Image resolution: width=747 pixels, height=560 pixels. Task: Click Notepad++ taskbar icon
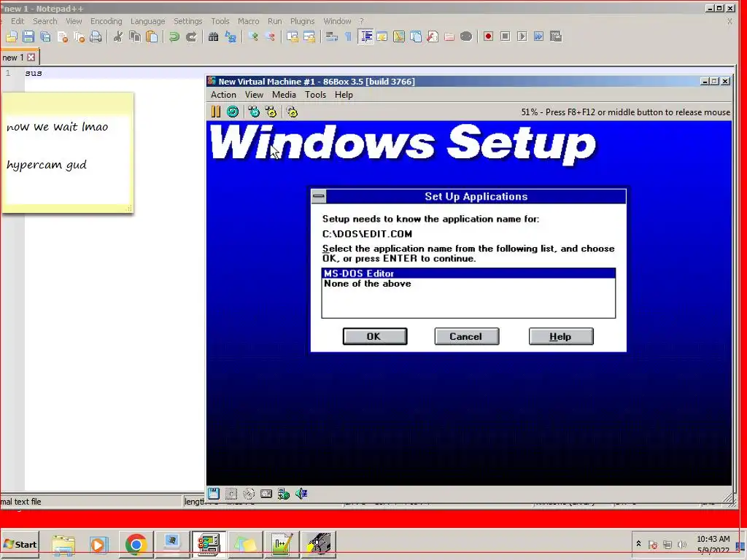[x=282, y=544]
